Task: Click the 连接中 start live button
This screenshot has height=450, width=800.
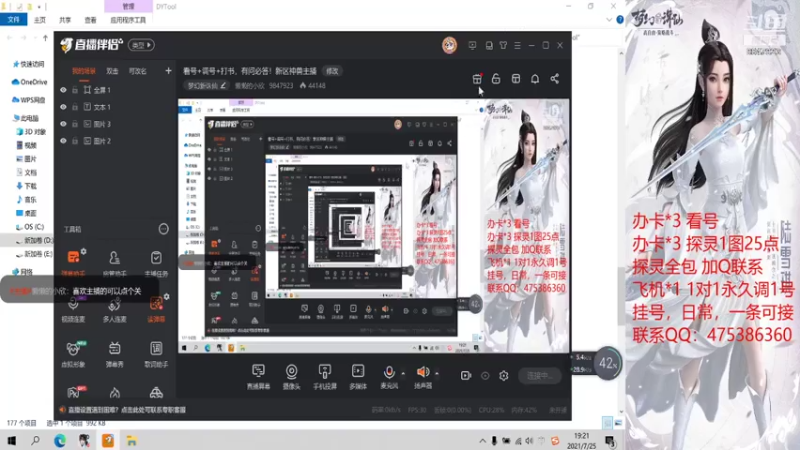Action: coord(540,376)
